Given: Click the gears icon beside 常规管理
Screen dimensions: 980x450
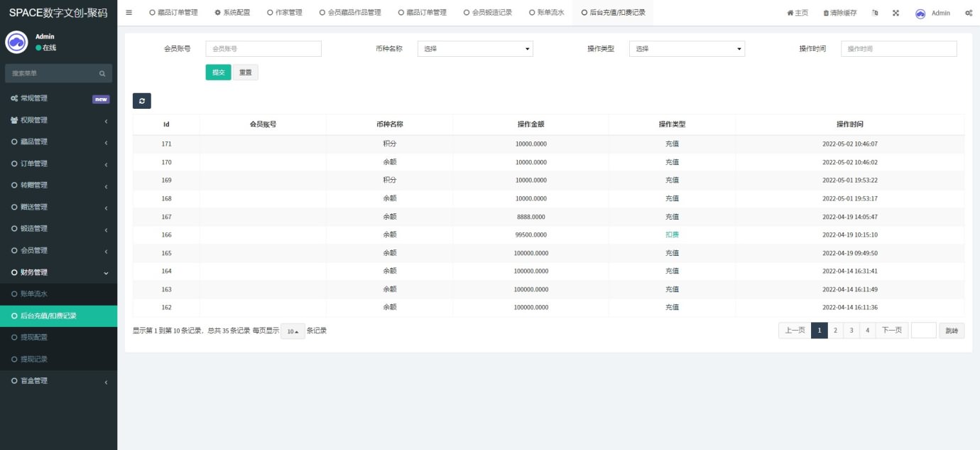Looking at the screenshot, I should point(14,98).
